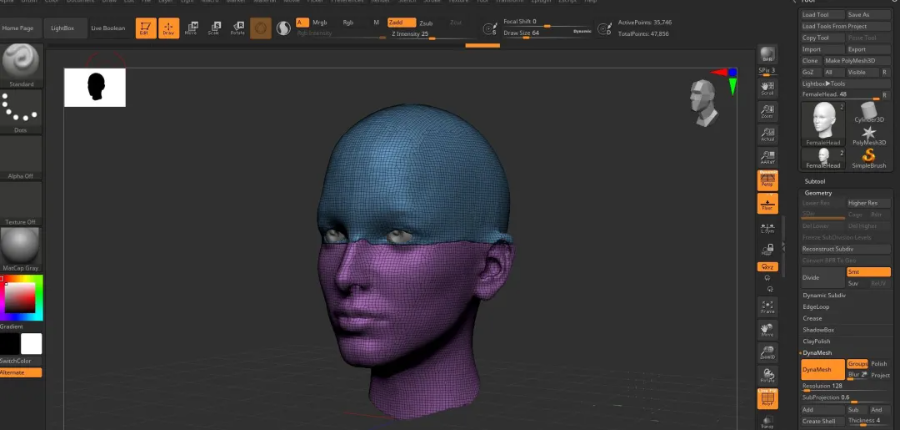Click the Create Shell button
The image size is (900, 430).
823,421
